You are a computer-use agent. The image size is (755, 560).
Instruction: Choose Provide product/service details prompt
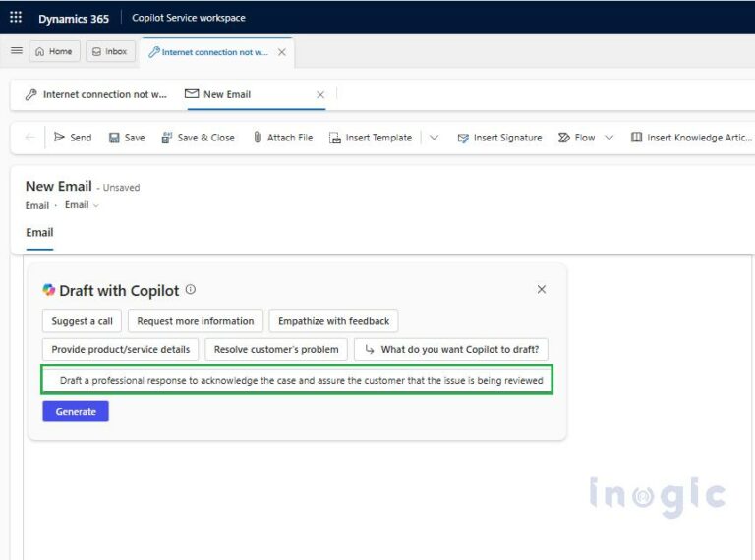(x=120, y=350)
